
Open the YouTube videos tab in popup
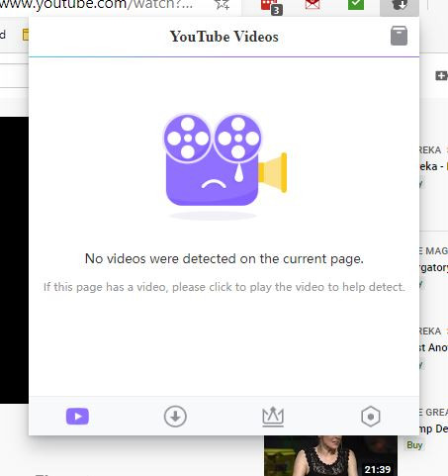(77, 417)
